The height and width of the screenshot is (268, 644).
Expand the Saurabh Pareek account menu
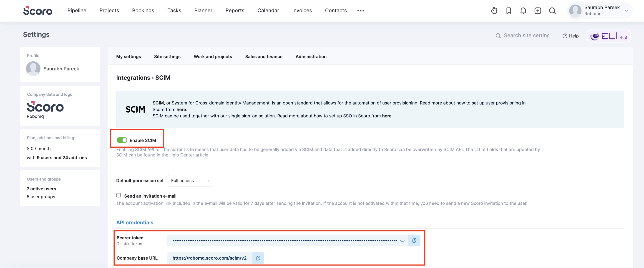tap(626, 10)
